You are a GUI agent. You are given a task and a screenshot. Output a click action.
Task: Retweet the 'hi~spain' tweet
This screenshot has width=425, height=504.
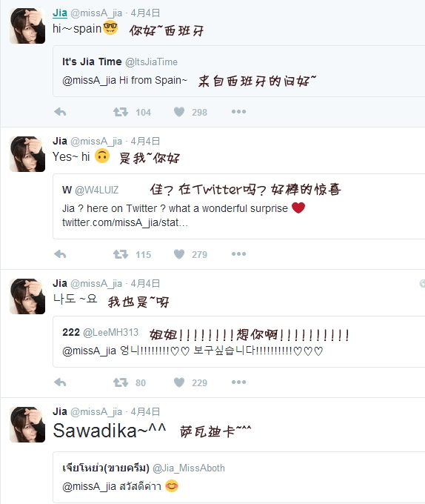click(x=121, y=112)
